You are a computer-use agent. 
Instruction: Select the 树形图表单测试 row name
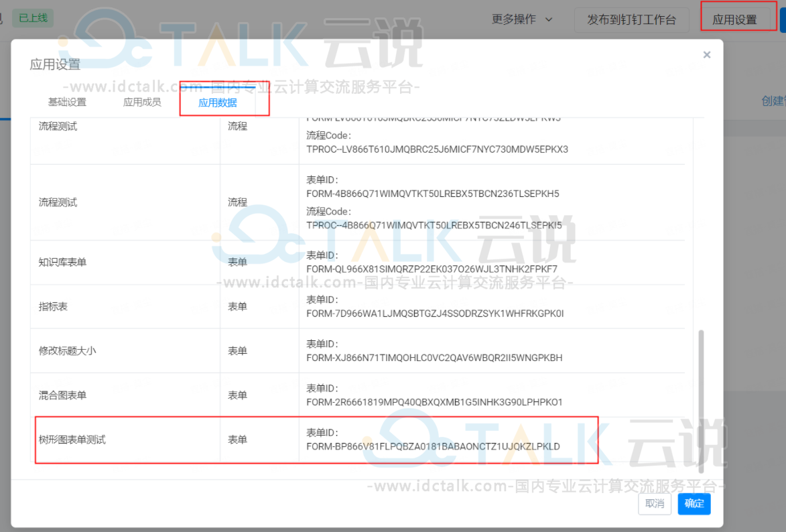point(72,440)
